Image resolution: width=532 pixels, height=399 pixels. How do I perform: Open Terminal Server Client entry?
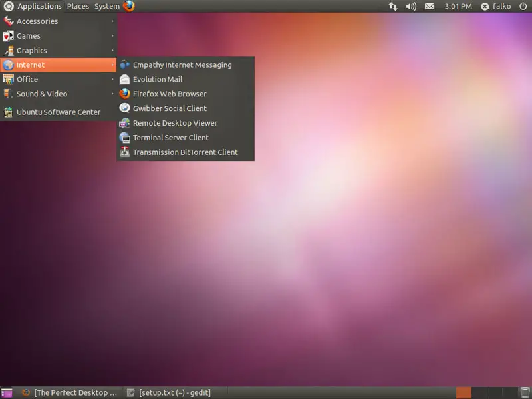pos(186,138)
